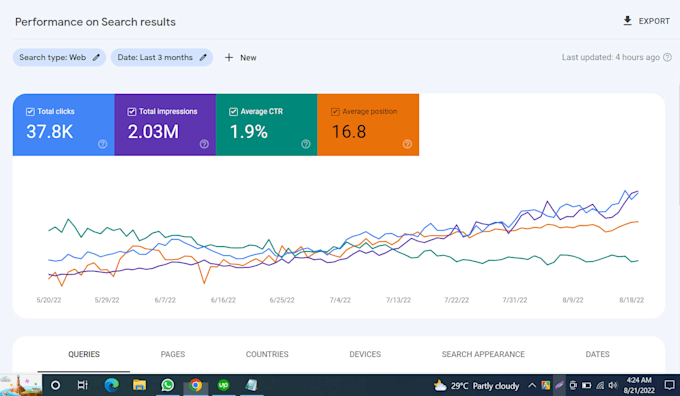The height and width of the screenshot is (396, 680).
Task: Switch to the COUNTRIES tab
Action: click(267, 354)
